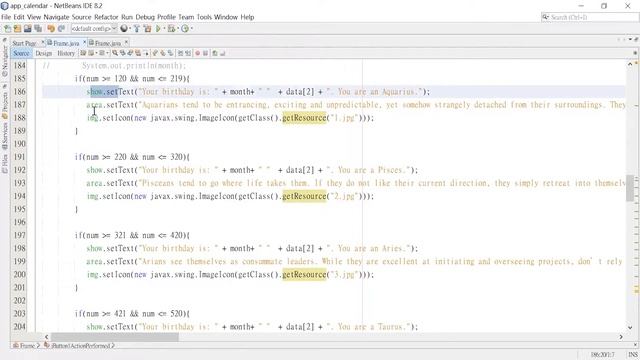Expand the browser selection dropdown arrow
The image size is (640, 360).
pyautogui.click(x=130, y=29)
